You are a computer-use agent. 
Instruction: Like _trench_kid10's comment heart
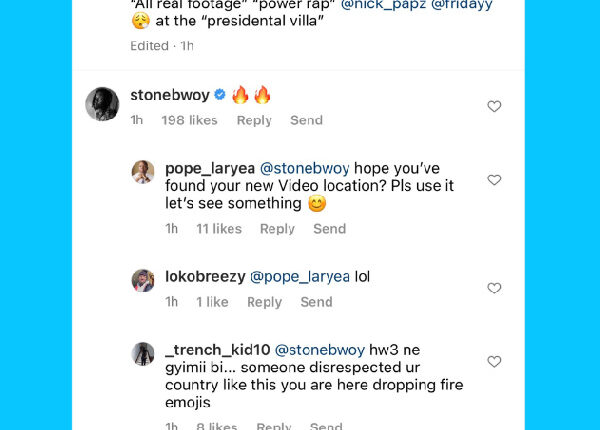tap(494, 361)
